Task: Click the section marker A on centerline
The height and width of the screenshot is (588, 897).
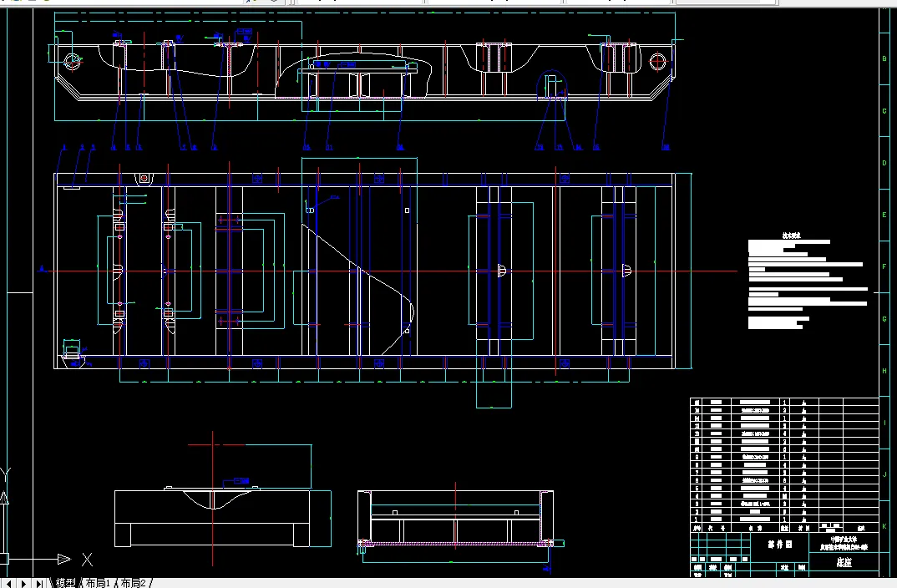Action: [x=41, y=268]
